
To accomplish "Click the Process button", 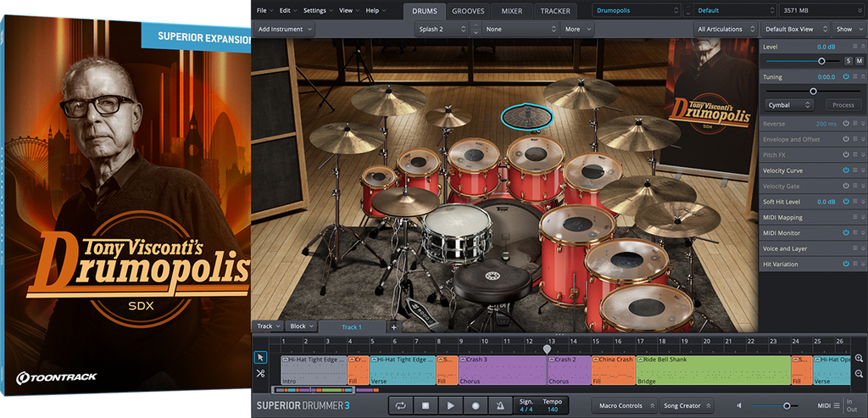I will (843, 105).
